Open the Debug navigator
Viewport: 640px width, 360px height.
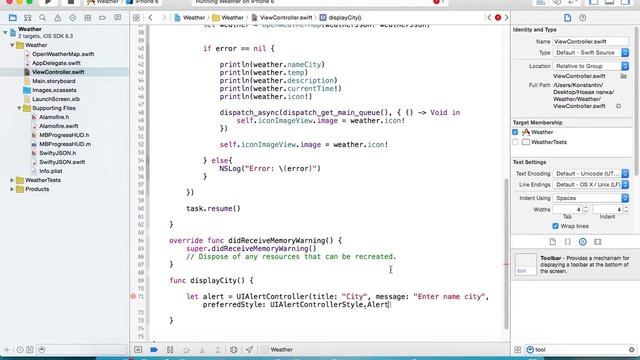(87, 18)
